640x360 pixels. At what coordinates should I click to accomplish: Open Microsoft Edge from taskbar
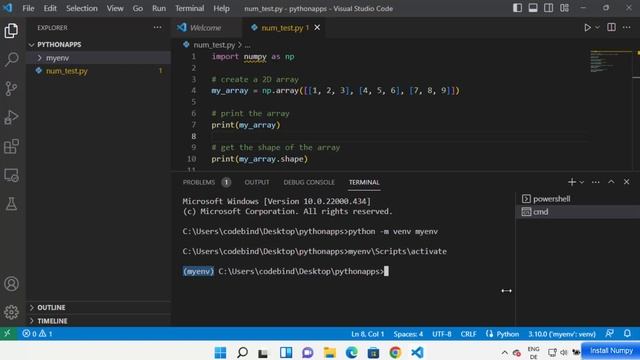point(351,352)
